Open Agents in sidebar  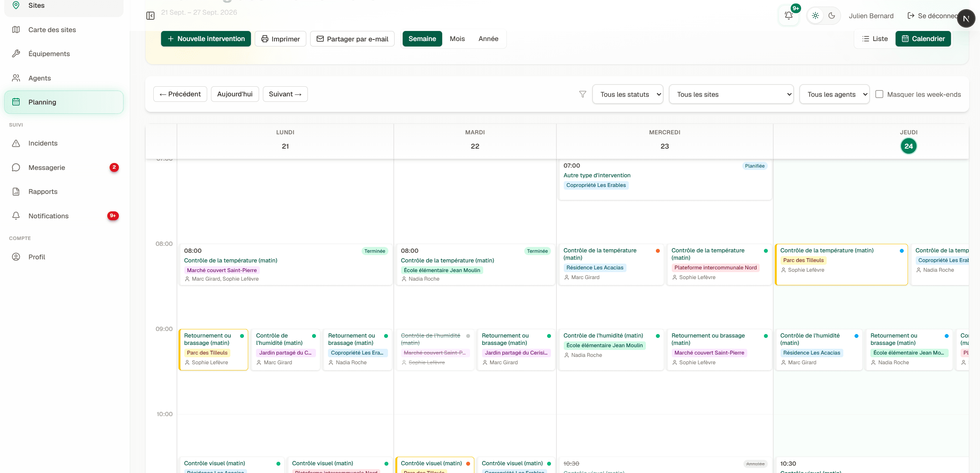pyautogui.click(x=64, y=78)
